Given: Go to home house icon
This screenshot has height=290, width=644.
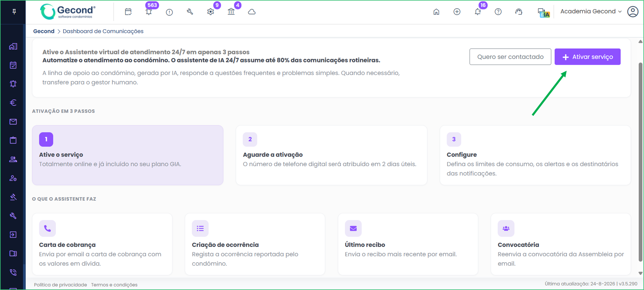Looking at the screenshot, I should click(436, 12).
